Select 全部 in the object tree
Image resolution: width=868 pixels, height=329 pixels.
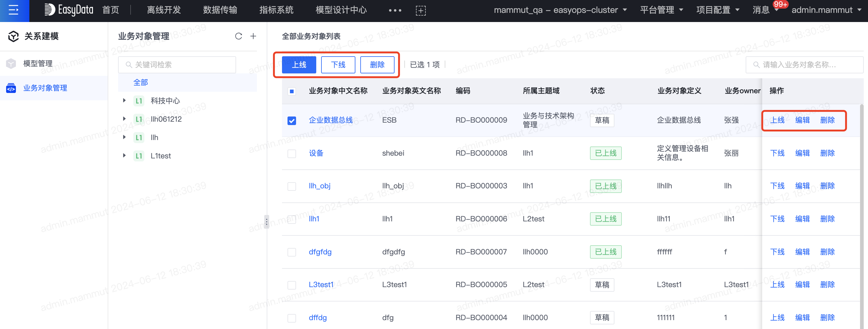[x=187, y=83]
